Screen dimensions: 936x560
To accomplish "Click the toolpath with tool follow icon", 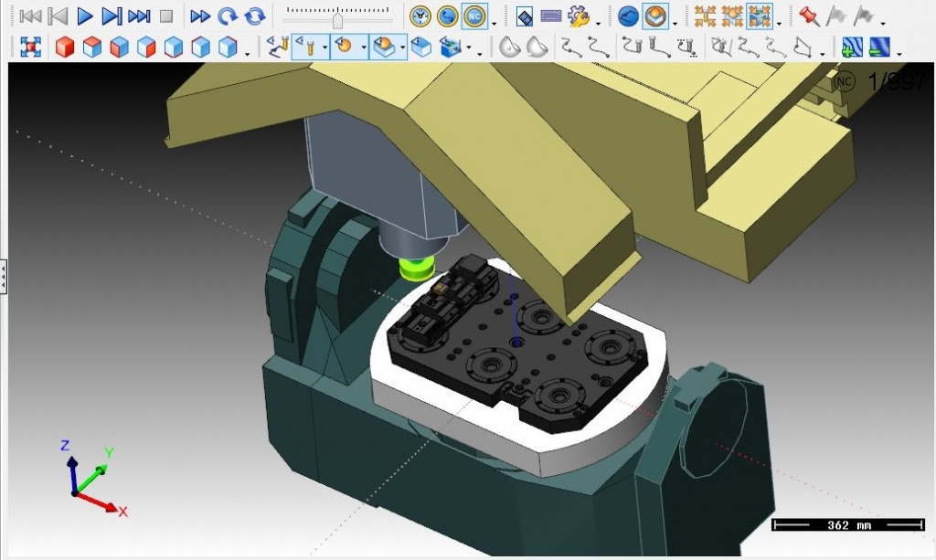I will click(633, 48).
